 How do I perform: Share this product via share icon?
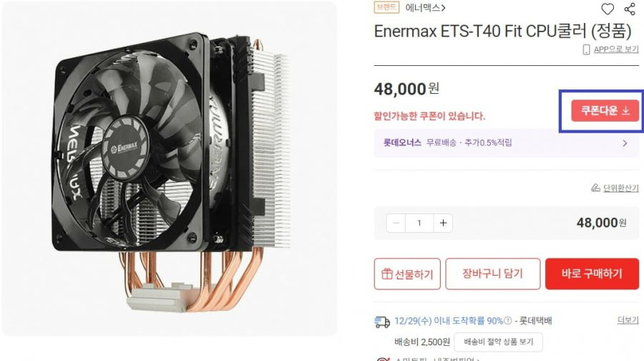[x=630, y=9]
